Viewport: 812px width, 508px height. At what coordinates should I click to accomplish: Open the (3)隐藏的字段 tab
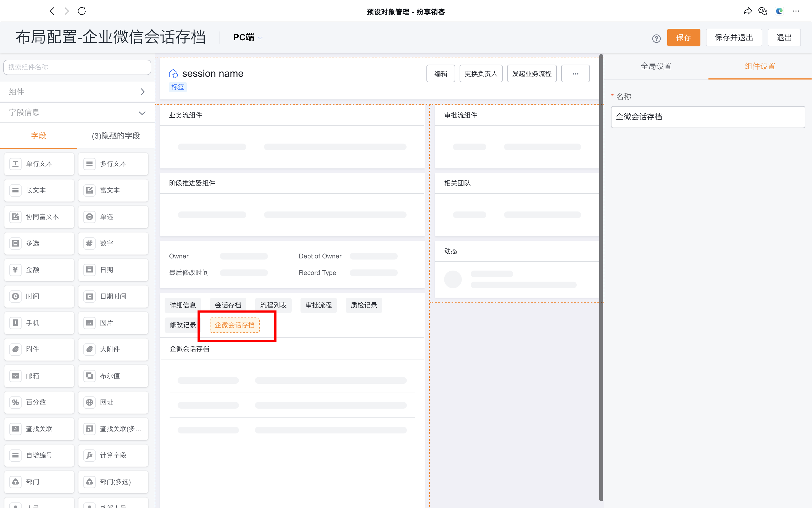[116, 136]
